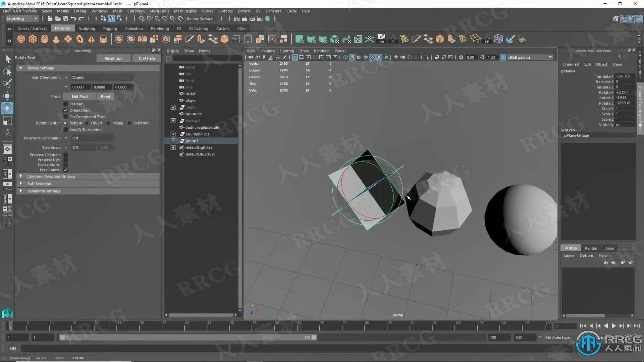Screen dimensions: 644x362
Task: Select the Rotate tool in the toolbox
Action: click(x=7, y=108)
